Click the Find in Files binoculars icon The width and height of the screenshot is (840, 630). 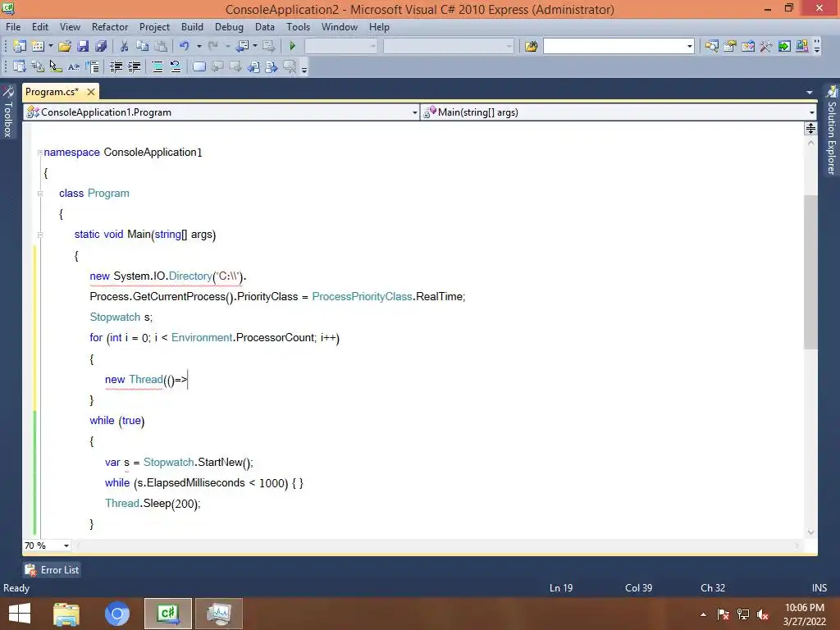[x=531, y=46]
